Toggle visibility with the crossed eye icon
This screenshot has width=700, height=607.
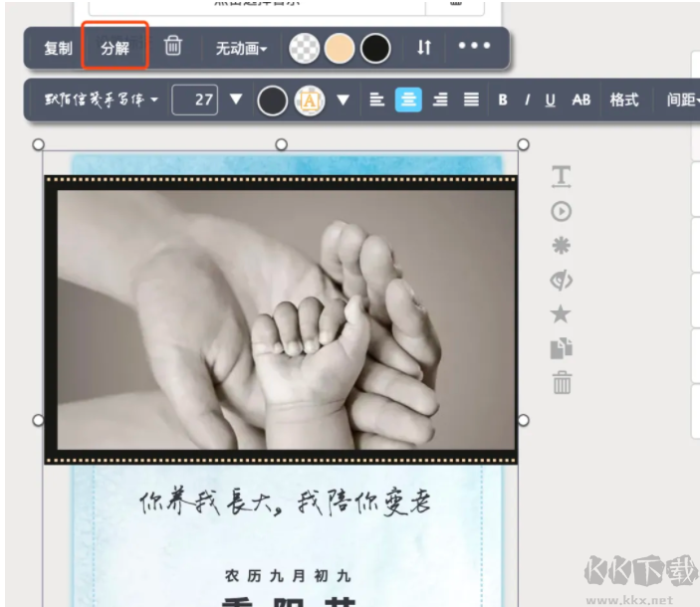click(562, 280)
